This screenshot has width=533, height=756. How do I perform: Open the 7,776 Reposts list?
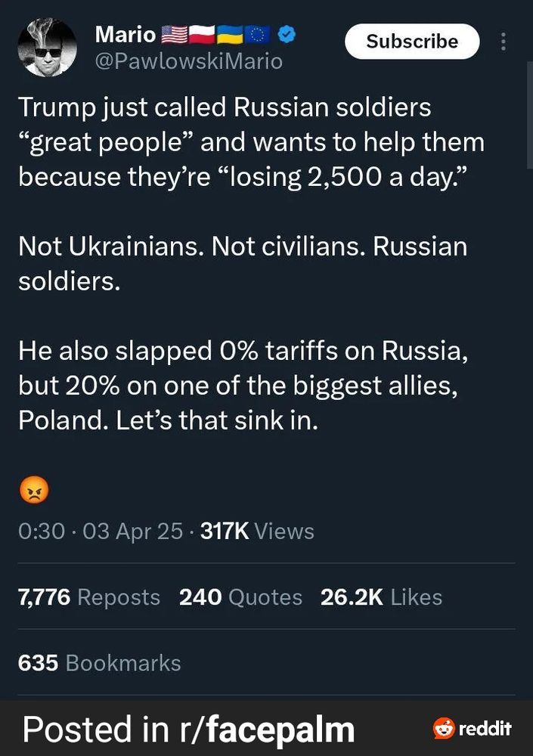coord(88,597)
